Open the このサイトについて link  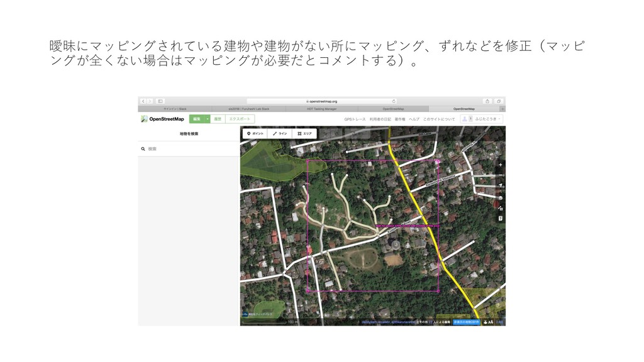[x=439, y=119]
